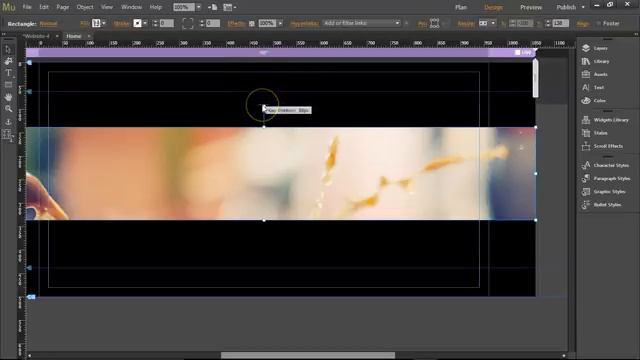Click the Pin position grid icon
This screenshot has height=360, width=640.
click(435, 23)
